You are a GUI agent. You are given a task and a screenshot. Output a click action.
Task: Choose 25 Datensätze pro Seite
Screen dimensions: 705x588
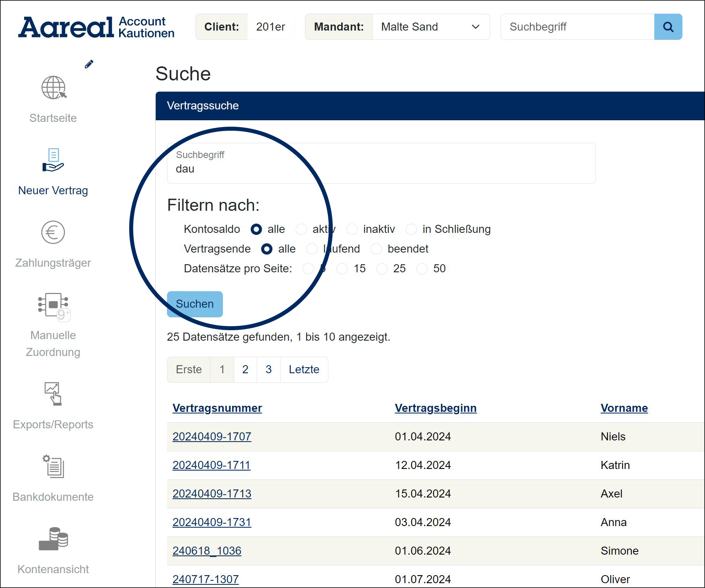tap(382, 269)
